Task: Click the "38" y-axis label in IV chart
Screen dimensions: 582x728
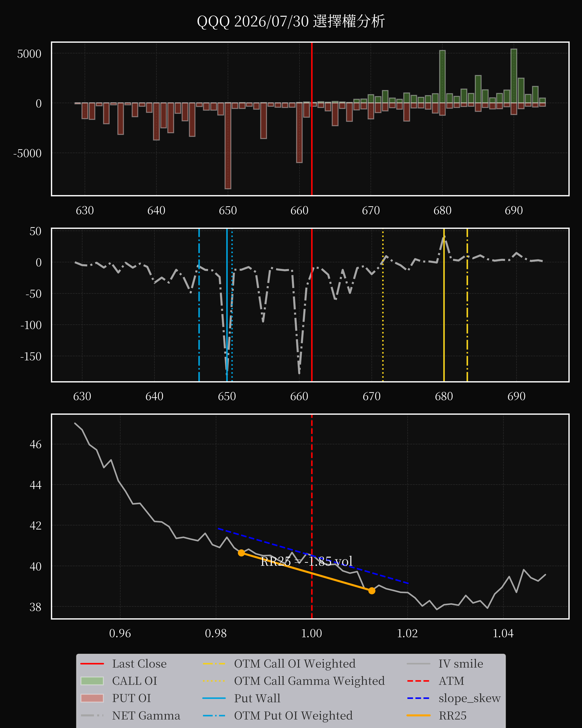Action: (35, 607)
